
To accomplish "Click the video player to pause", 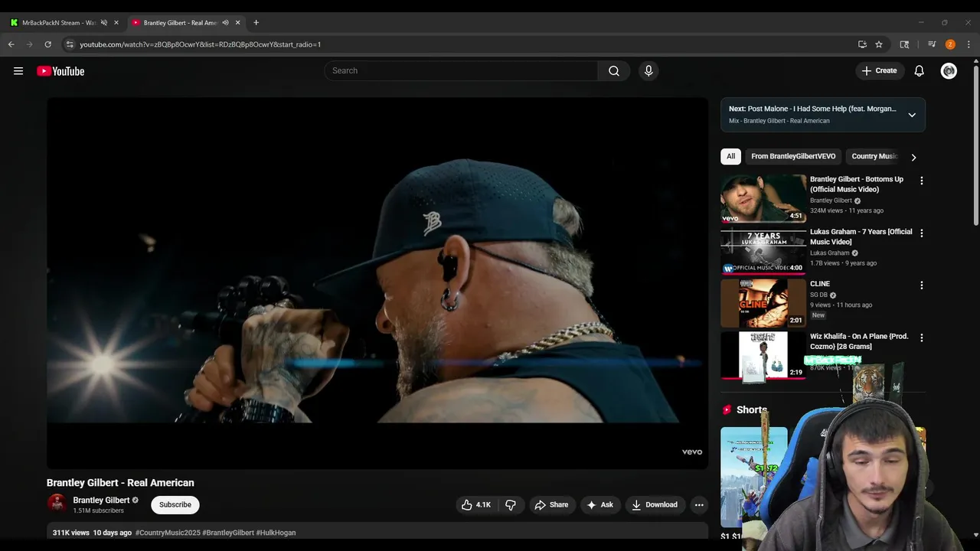I will coord(377,282).
